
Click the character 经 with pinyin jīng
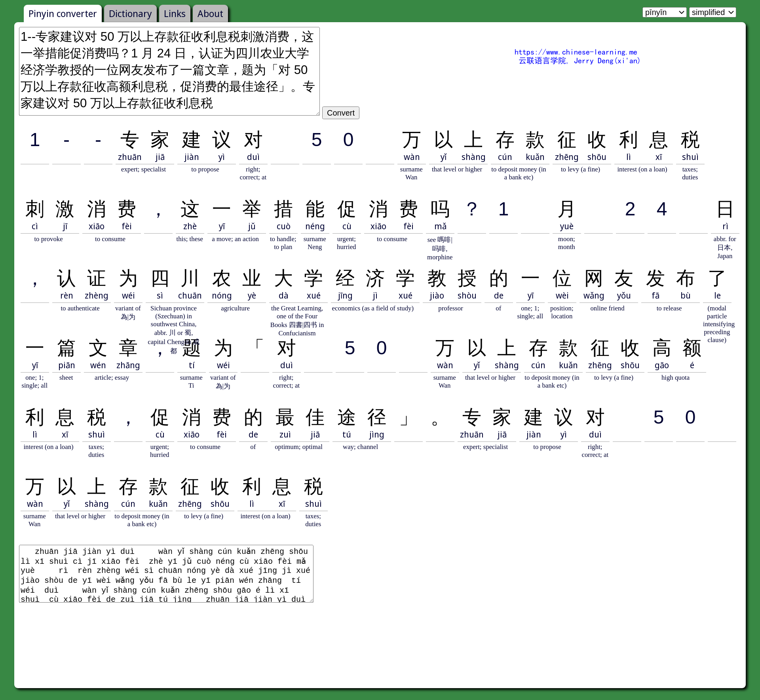[345, 279]
